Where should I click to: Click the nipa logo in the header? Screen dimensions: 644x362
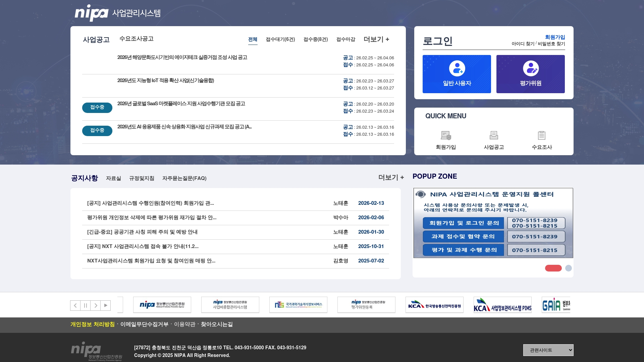coord(91,13)
